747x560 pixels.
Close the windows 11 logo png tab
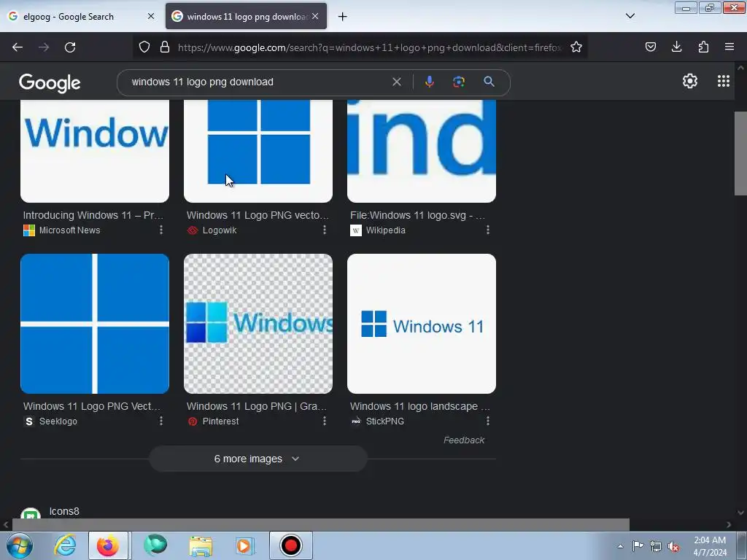tap(315, 16)
